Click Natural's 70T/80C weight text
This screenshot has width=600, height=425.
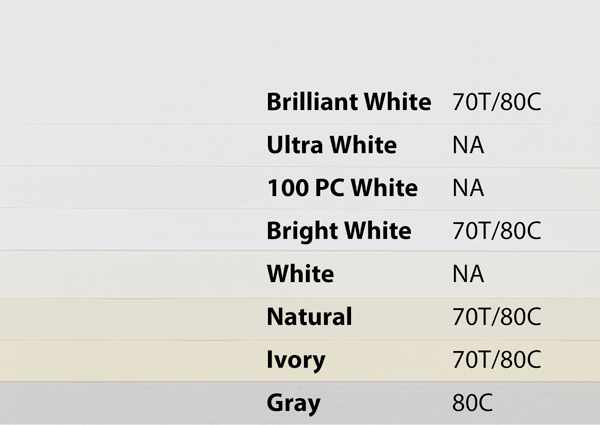click(496, 317)
